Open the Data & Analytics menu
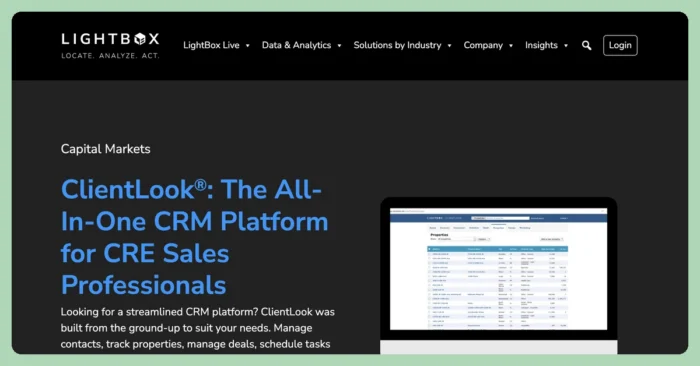 (x=296, y=45)
